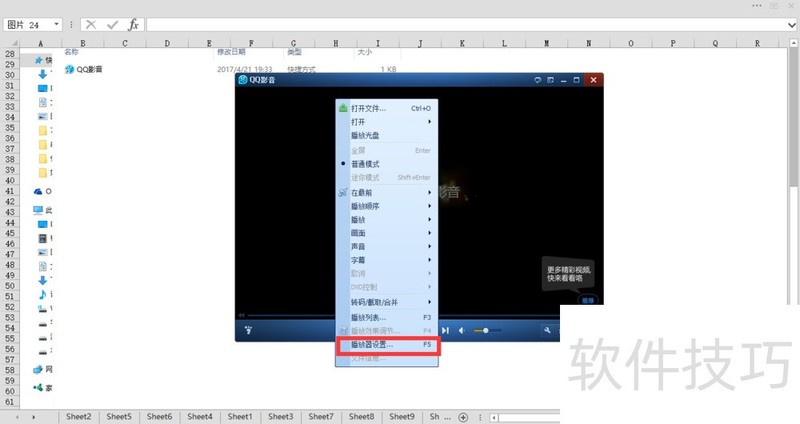
Task: Click the next track button in player
Action: point(445,330)
